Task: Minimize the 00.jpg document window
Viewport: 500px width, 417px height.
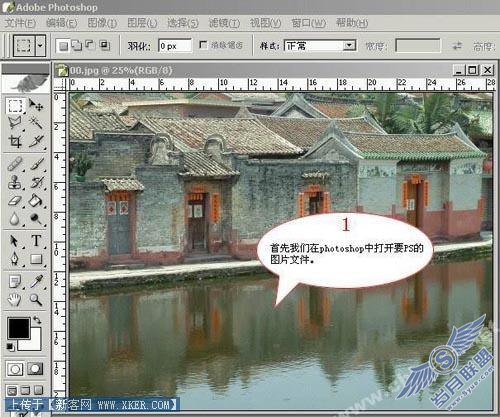Action: click(x=459, y=70)
